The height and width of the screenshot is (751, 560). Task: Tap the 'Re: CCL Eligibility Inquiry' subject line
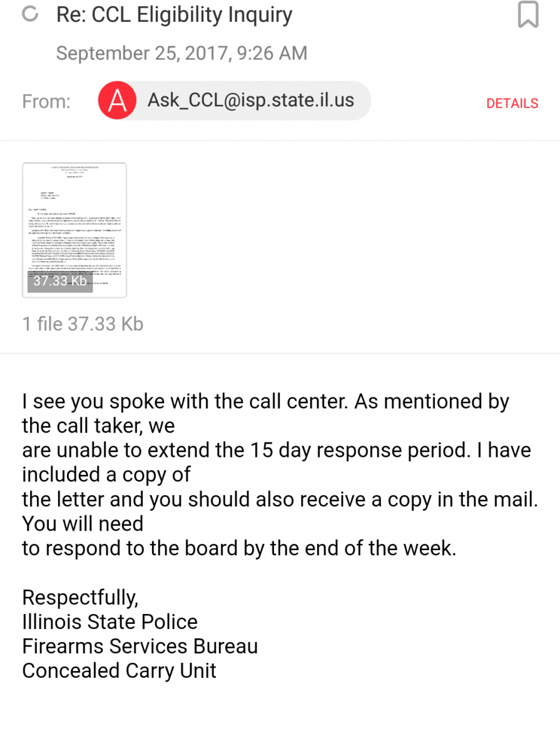pyautogui.click(x=174, y=14)
